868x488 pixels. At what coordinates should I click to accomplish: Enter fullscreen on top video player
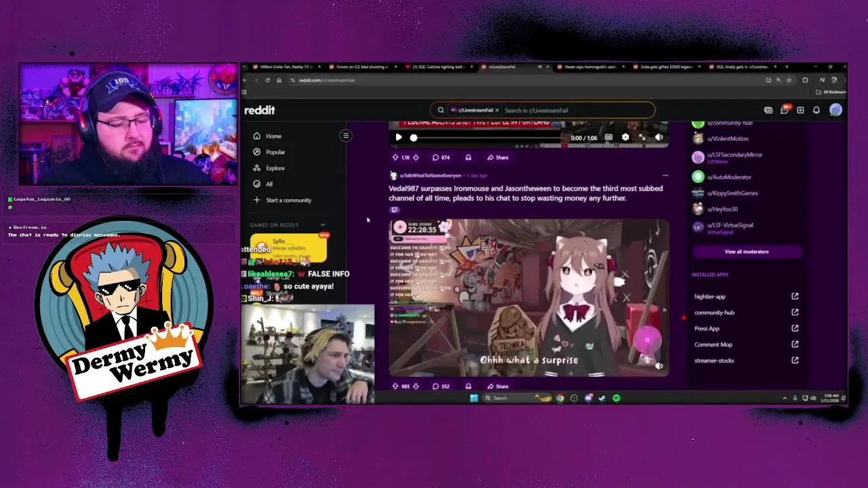(x=642, y=138)
